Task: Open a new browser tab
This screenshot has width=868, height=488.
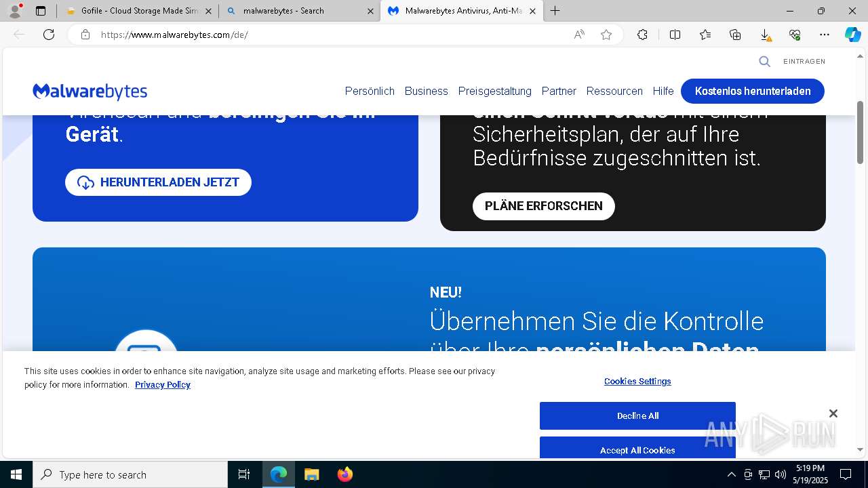Action: pos(555,11)
